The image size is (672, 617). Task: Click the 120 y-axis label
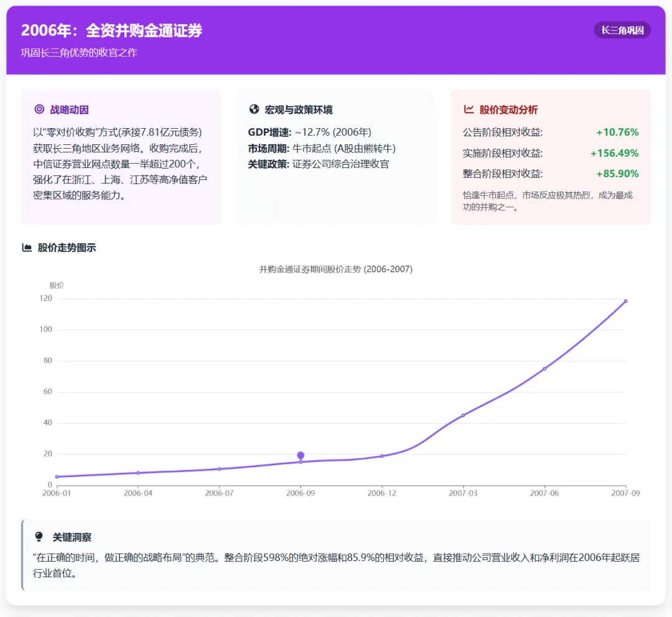tap(45, 298)
